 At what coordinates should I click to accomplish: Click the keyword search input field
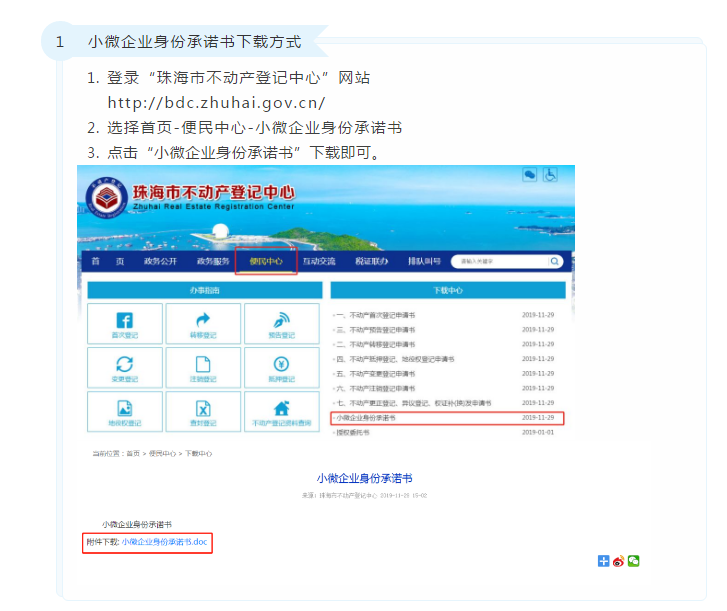pos(498,261)
